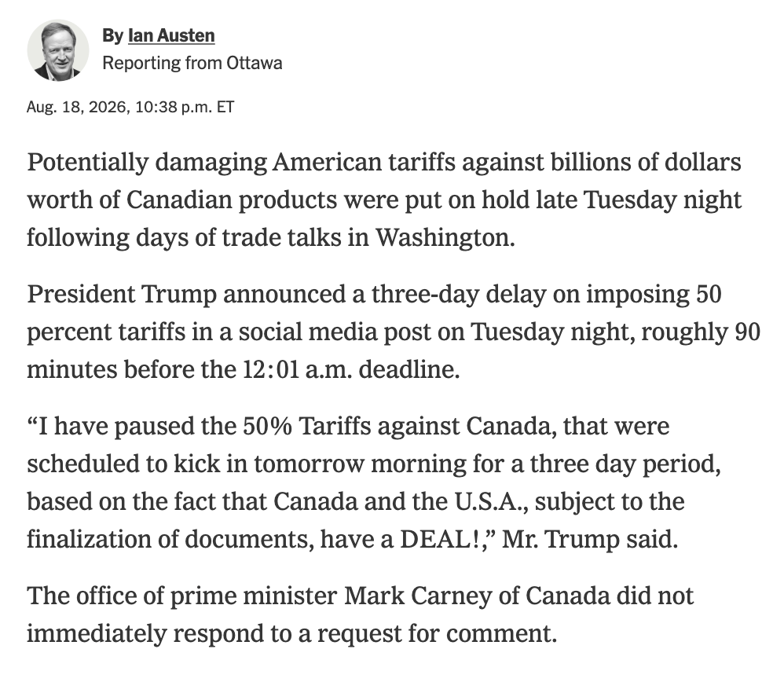The width and height of the screenshot is (784, 693).
Task: Click 'finalization of documents' phrase
Action: pos(170,539)
